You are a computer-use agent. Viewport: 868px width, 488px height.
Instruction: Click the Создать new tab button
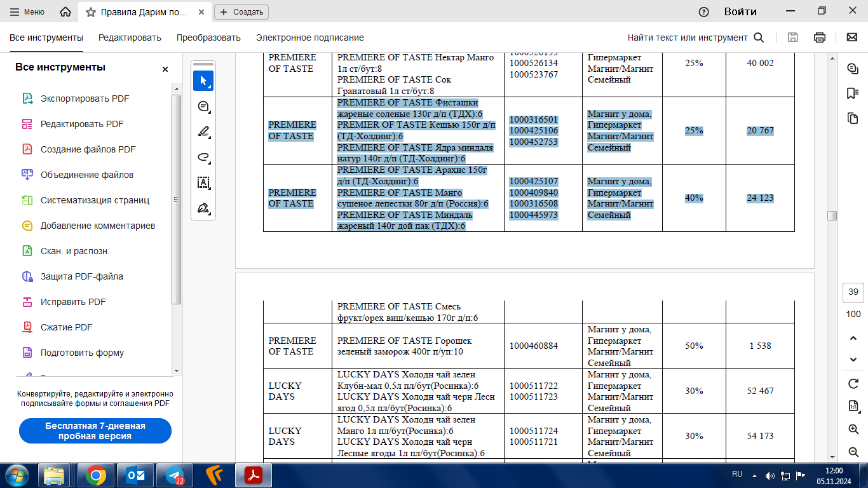(x=241, y=12)
